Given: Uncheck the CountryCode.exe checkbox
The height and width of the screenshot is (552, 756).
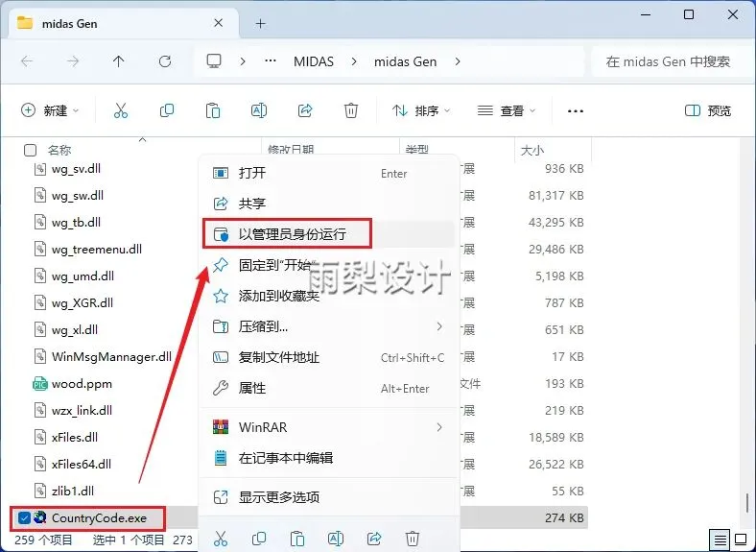Looking at the screenshot, I should (x=24, y=517).
